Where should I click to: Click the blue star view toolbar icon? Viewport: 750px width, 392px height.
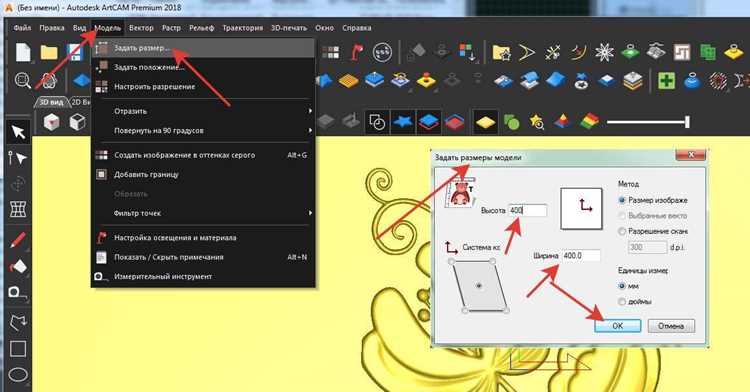point(403,122)
